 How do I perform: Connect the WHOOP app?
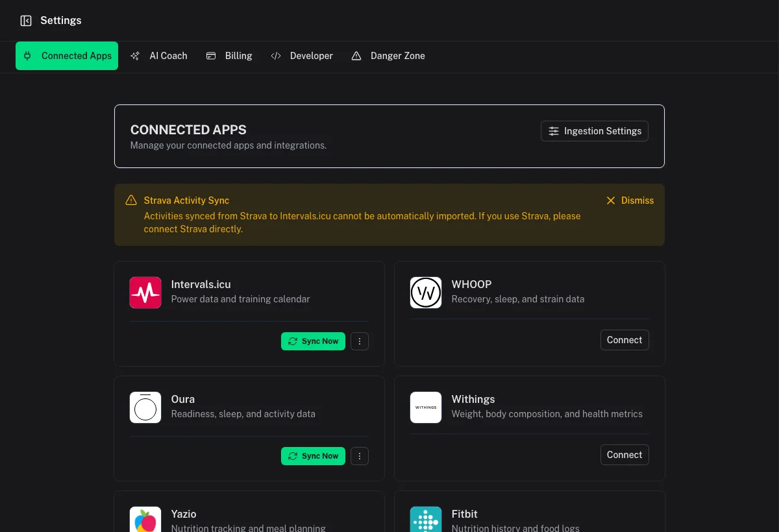click(x=624, y=340)
